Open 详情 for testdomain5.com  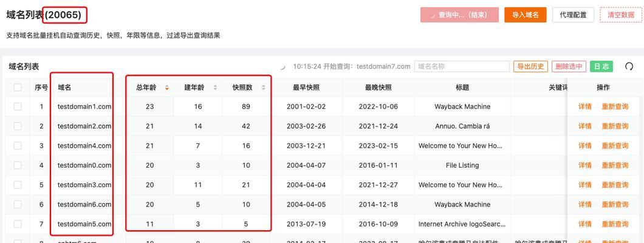tap(585, 225)
